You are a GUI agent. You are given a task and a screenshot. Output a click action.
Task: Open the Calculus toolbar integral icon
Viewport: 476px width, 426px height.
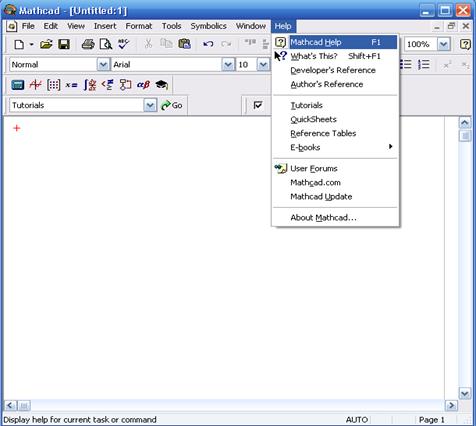click(x=90, y=85)
